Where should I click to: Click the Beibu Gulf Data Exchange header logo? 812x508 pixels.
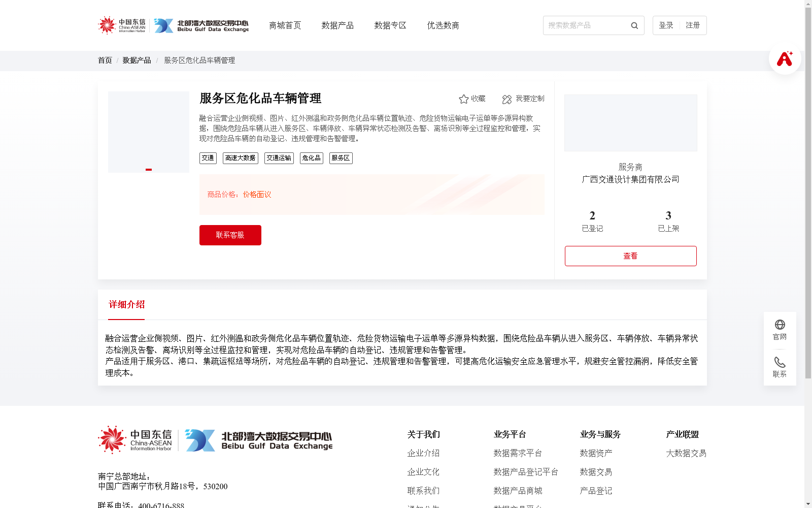coord(201,25)
